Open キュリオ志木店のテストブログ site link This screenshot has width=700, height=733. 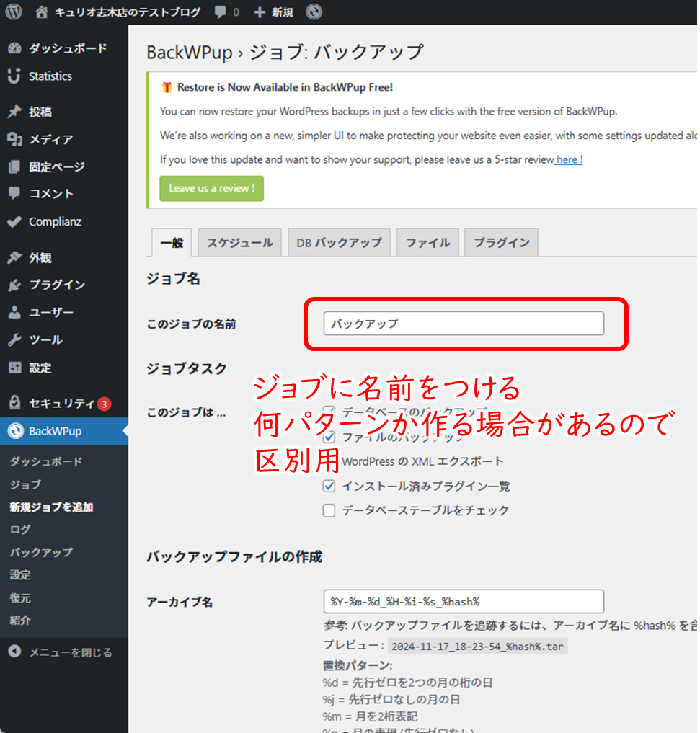pyautogui.click(x=128, y=12)
